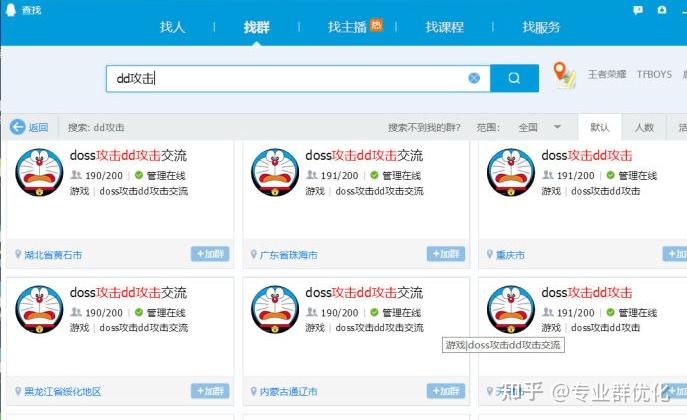Click +加群 on the 黑龙江省绥化地区 card

[210, 391]
